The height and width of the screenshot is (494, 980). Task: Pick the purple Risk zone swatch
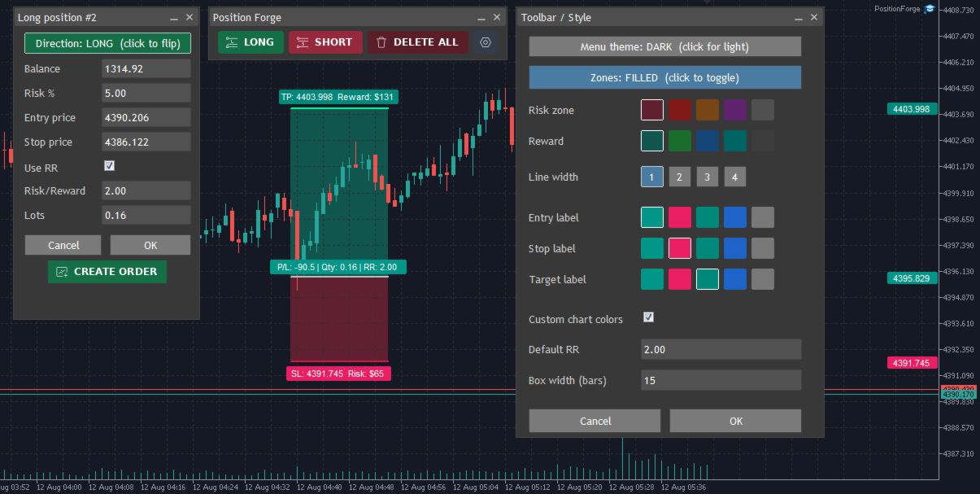(735, 110)
